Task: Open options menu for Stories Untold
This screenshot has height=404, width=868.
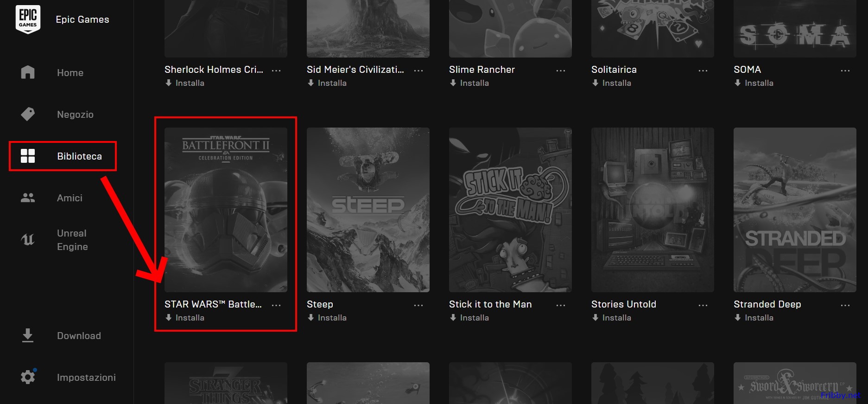Action: 703,305
